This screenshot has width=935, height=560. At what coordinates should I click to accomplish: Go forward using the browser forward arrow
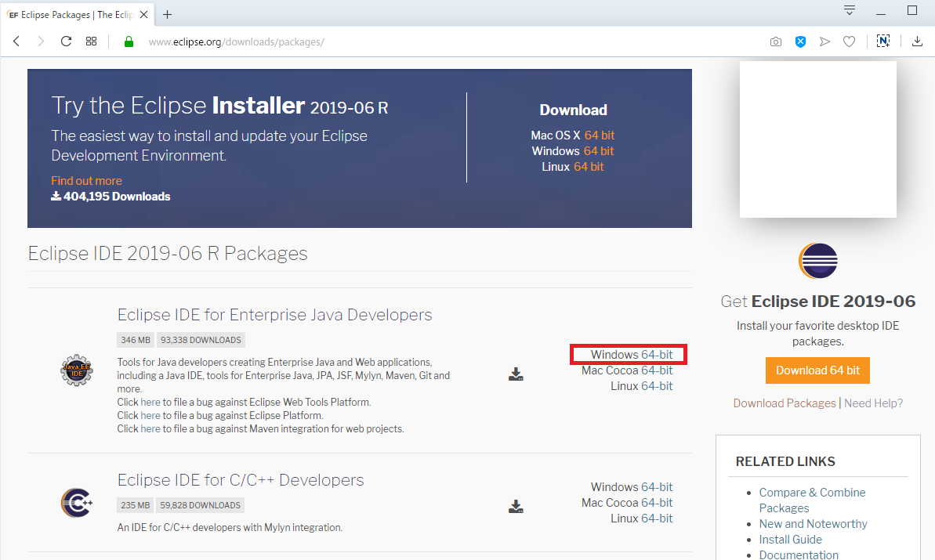click(41, 41)
